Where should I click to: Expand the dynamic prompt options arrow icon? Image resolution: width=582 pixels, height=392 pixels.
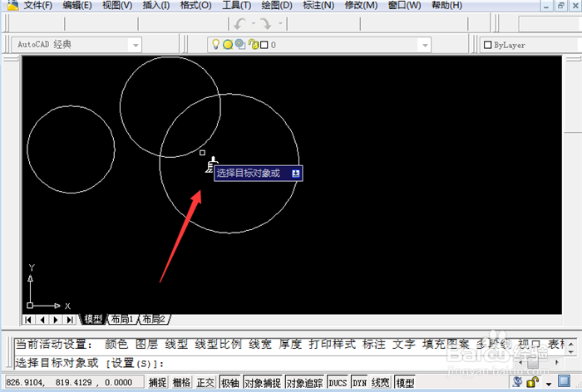click(x=295, y=174)
